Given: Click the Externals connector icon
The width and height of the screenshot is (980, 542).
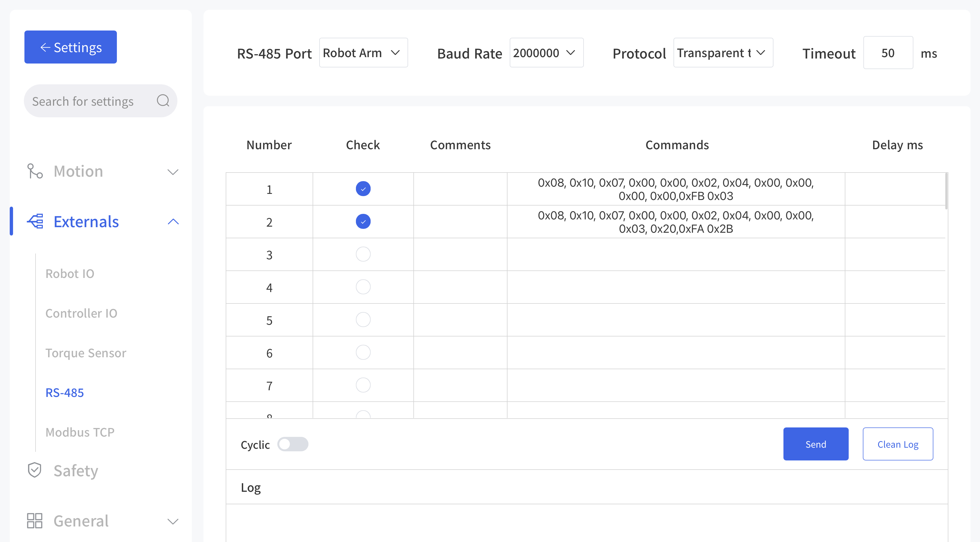Looking at the screenshot, I should pos(35,221).
